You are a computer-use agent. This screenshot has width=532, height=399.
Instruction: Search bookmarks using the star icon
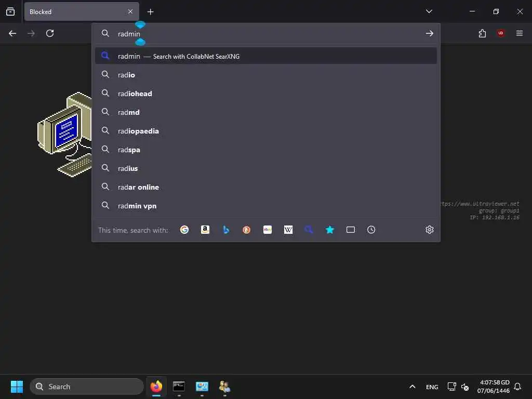click(x=330, y=230)
